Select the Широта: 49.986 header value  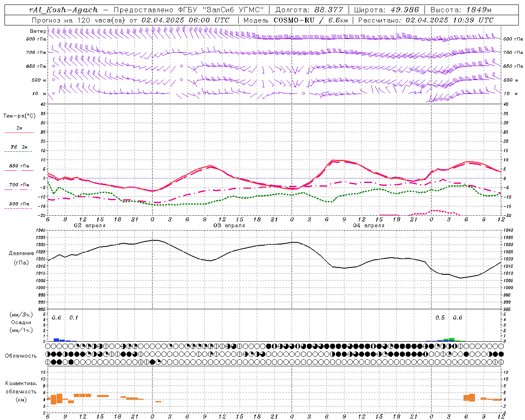tap(386, 10)
